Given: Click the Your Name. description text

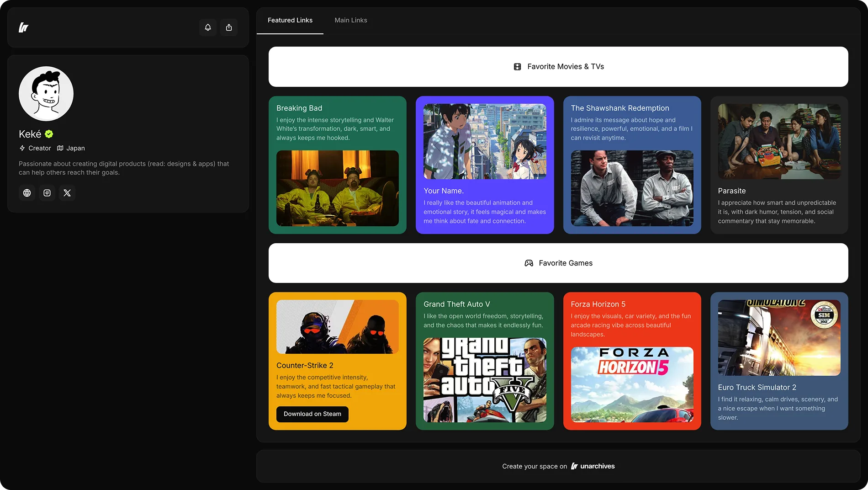Looking at the screenshot, I should [485, 212].
